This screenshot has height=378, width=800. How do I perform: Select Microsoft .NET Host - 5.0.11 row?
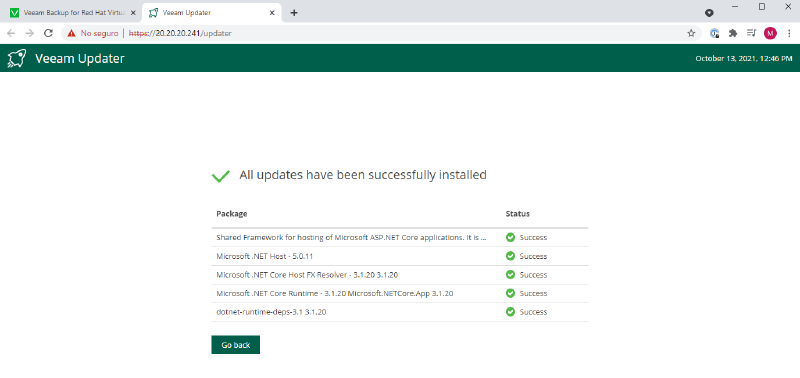399,256
